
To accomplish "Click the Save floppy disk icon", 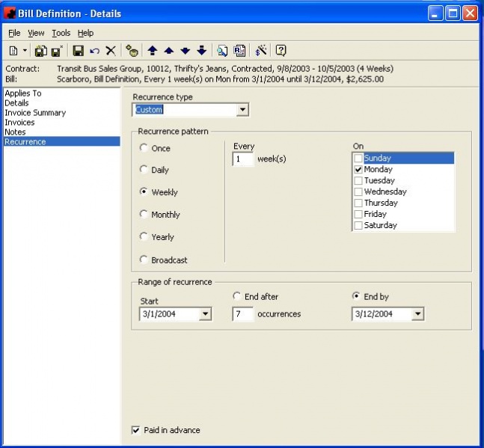I will point(78,51).
